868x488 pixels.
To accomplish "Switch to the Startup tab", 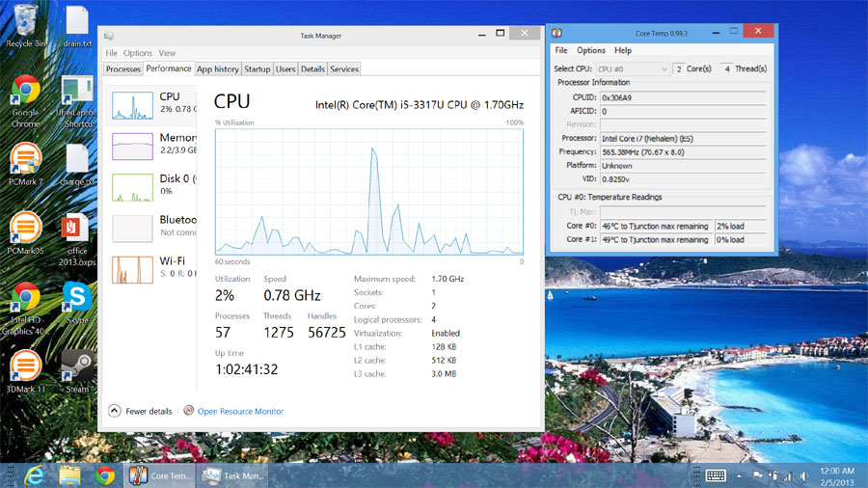I will (258, 69).
